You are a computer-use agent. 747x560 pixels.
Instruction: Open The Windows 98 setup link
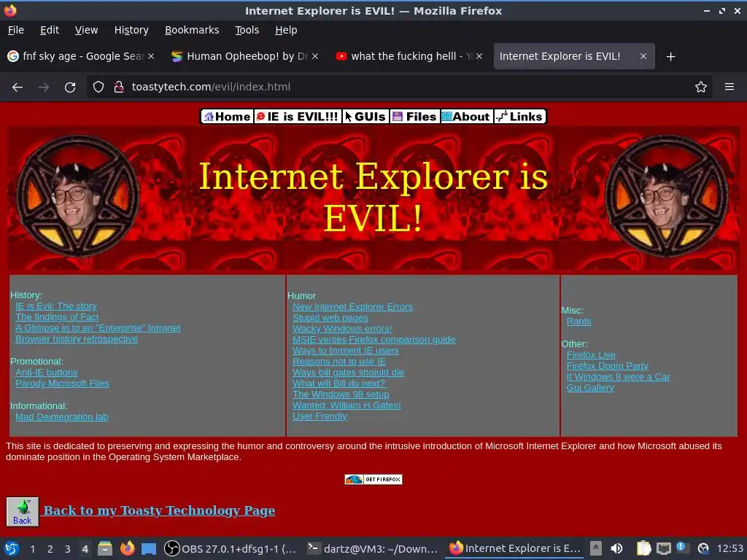coord(341,394)
